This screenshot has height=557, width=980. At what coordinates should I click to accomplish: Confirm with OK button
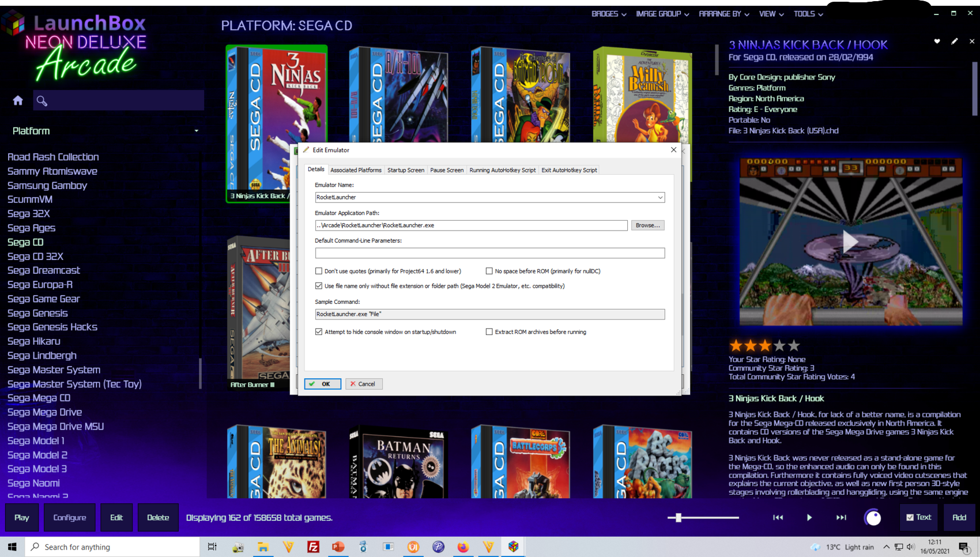(323, 384)
